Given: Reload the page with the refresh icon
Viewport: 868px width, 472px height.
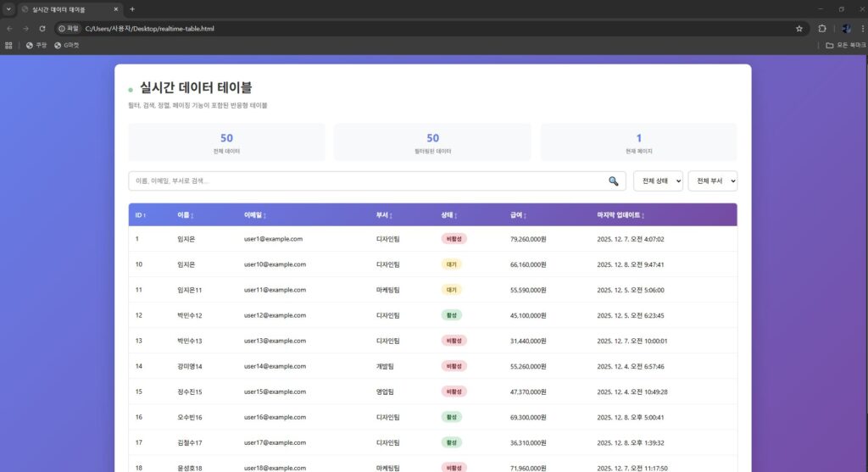Looking at the screenshot, I should tap(42, 28).
